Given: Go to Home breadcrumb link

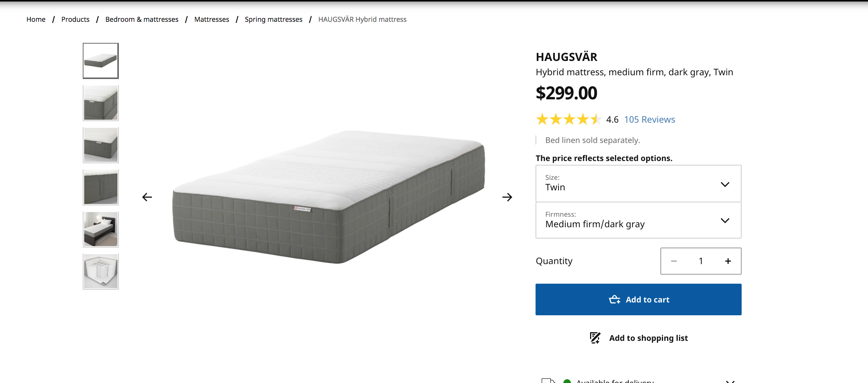Looking at the screenshot, I should [x=36, y=20].
